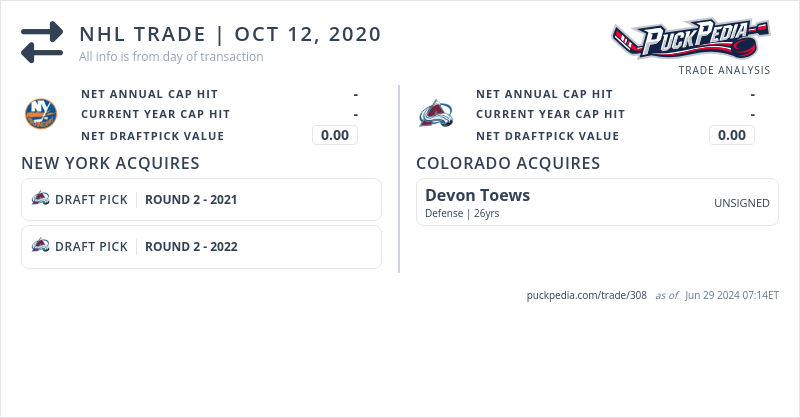The image size is (800, 418).
Task: Click the PuckPedia logo
Action: tap(690, 40)
